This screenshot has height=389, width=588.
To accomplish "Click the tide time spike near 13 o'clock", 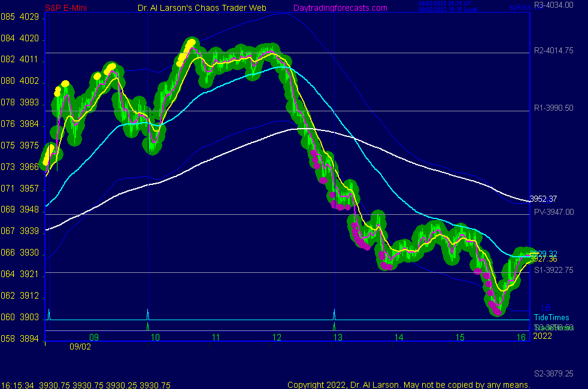I will pyautogui.click(x=334, y=314).
